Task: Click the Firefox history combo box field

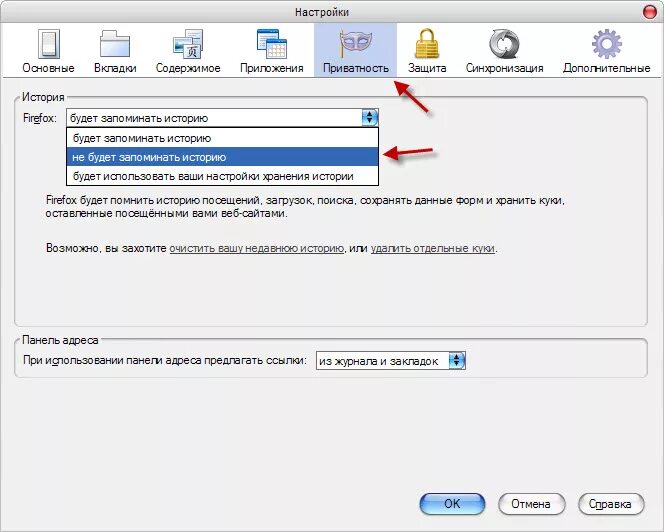Action: click(x=222, y=118)
